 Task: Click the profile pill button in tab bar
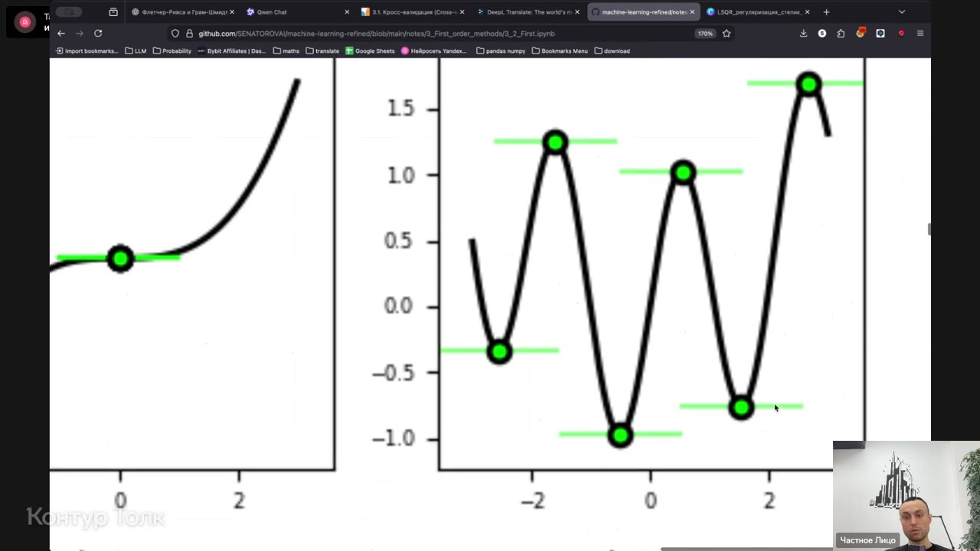[x=69, y=11]
